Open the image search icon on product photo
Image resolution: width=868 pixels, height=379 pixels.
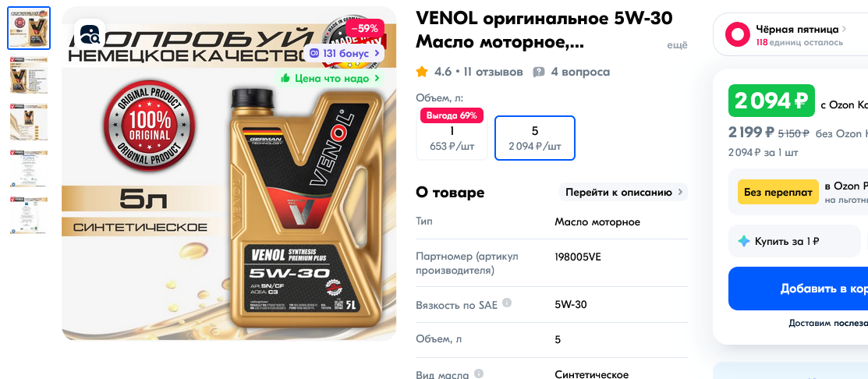coord(89,35)
